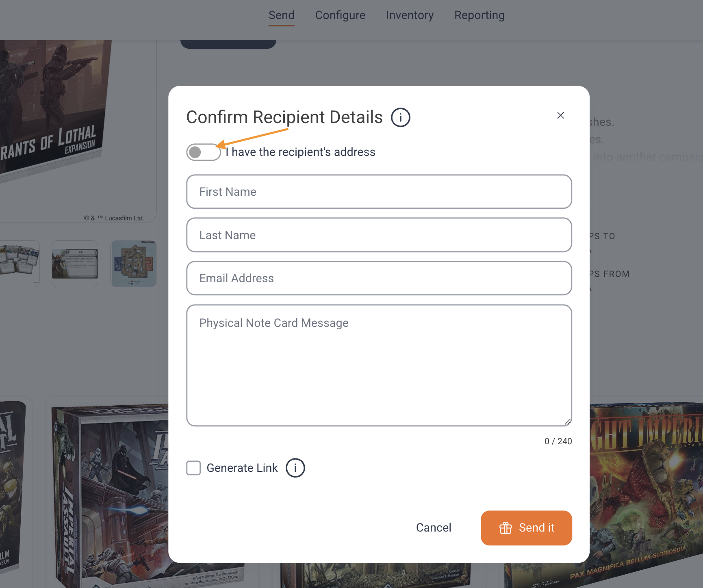Click the First Name field
The width and height of the screenshot is (703, 588).
point(379,192)
